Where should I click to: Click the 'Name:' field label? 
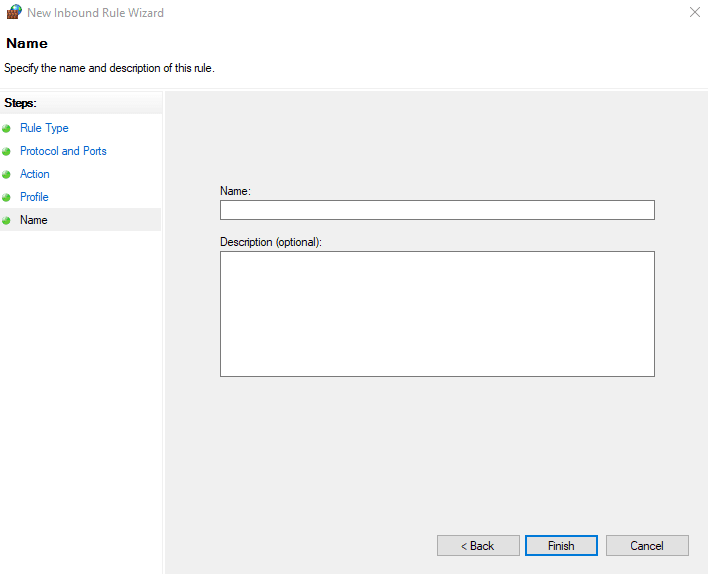235,191
